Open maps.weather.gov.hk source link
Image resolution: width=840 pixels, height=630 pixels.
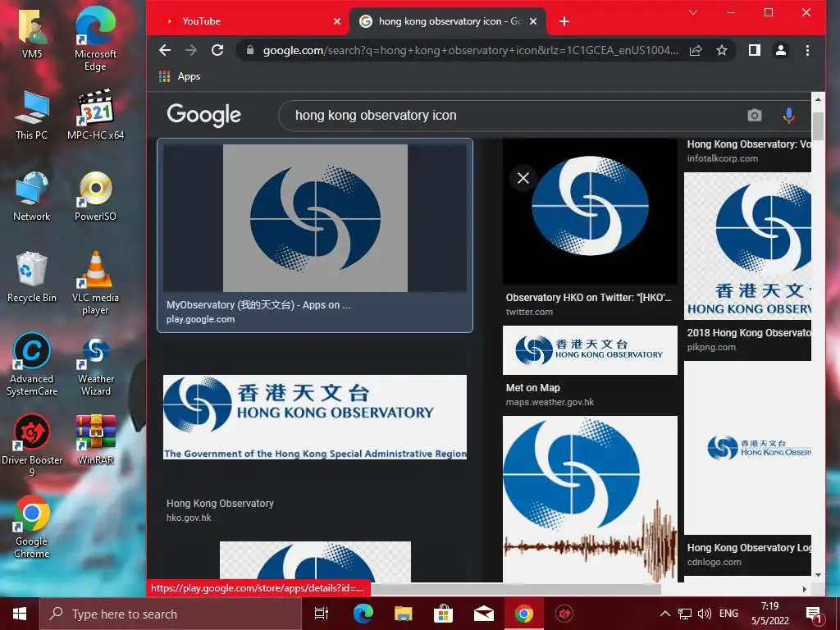coord(550,402)
